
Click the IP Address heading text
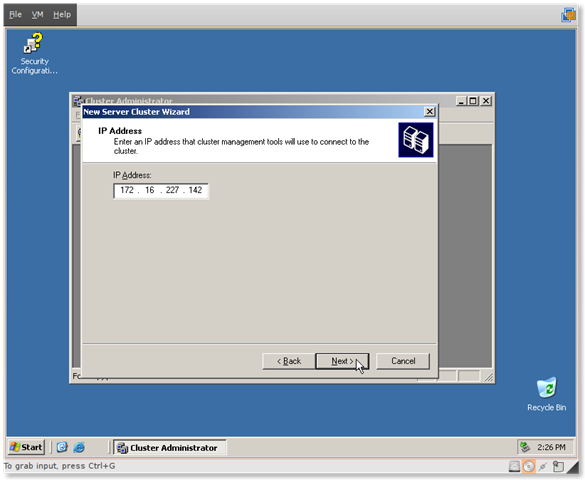pyautogui.click(x=120, y=131)
